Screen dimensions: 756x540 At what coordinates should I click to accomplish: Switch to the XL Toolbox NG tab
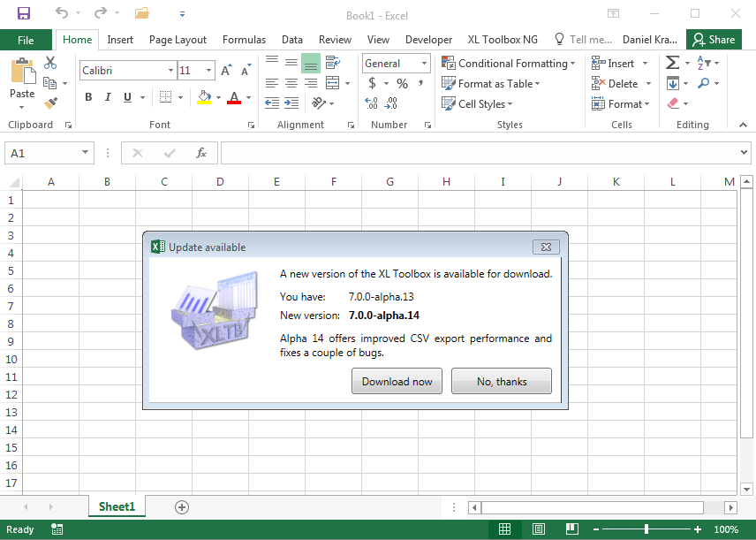(x=503, y=40)
